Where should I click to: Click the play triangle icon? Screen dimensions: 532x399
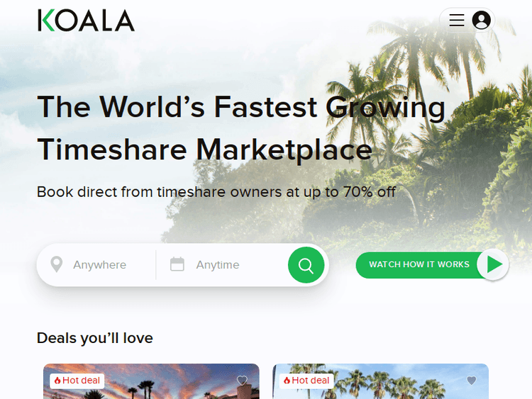click(493, 264)
